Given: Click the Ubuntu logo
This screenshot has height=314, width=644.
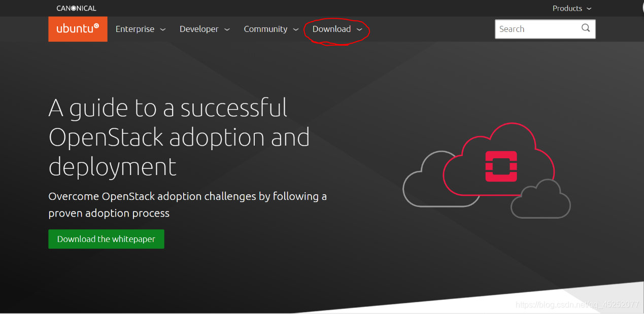Looking at the screenshot, I should pyautogui.click(x=78, y=29).
